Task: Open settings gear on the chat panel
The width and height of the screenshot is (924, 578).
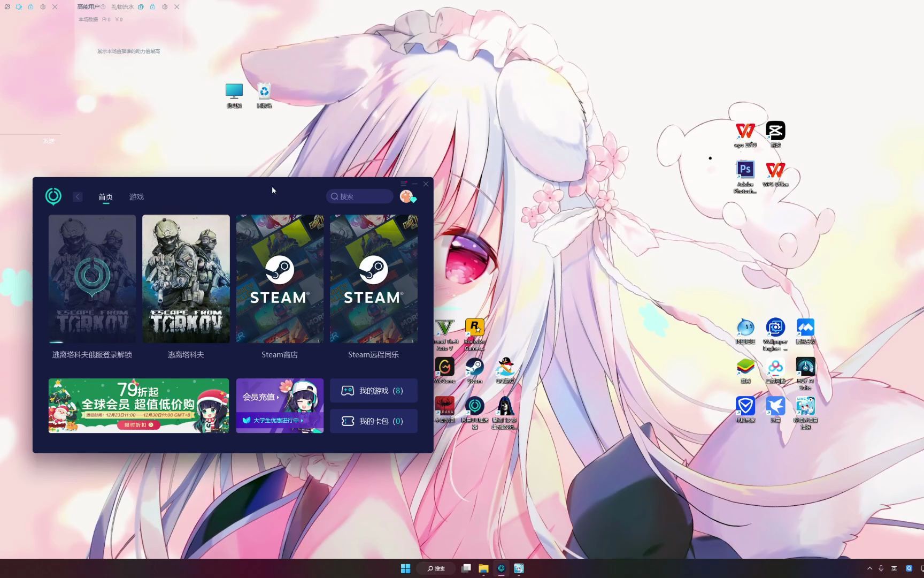Action: pyautogui.click(x=43, y=7)
